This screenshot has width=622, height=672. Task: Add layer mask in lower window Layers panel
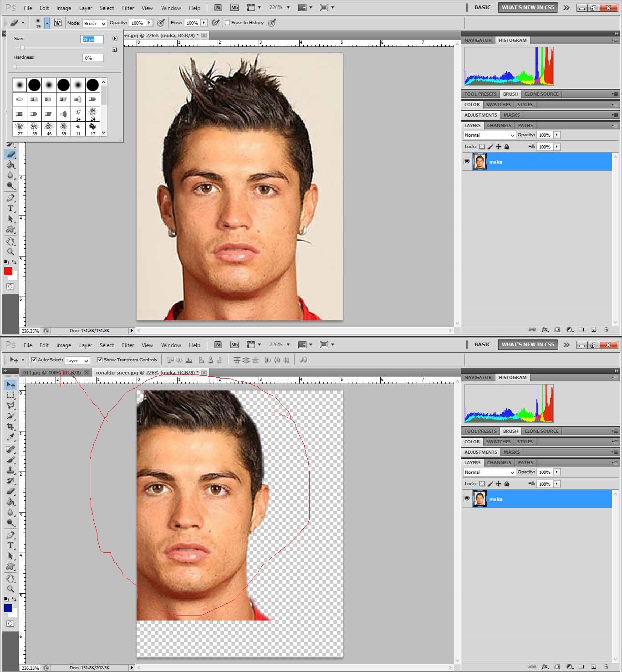(x=557, y=667)
